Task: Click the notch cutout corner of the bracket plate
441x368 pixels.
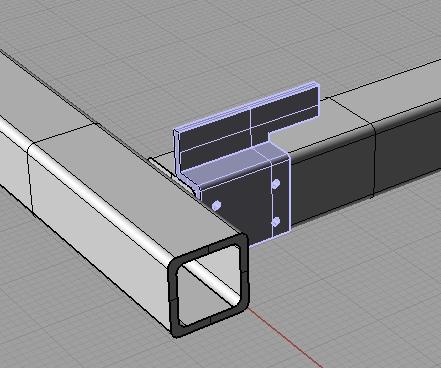Action: pyautogui.click(x=268, y=135)
